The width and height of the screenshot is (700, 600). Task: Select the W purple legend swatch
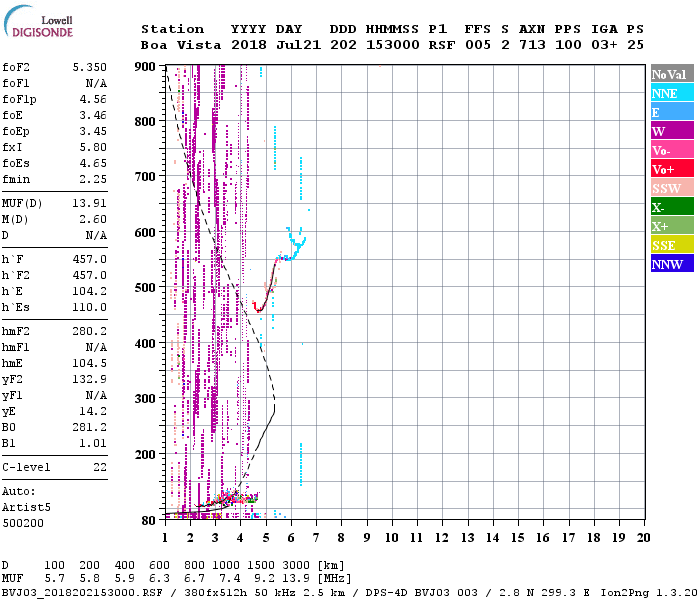[672, 131]
